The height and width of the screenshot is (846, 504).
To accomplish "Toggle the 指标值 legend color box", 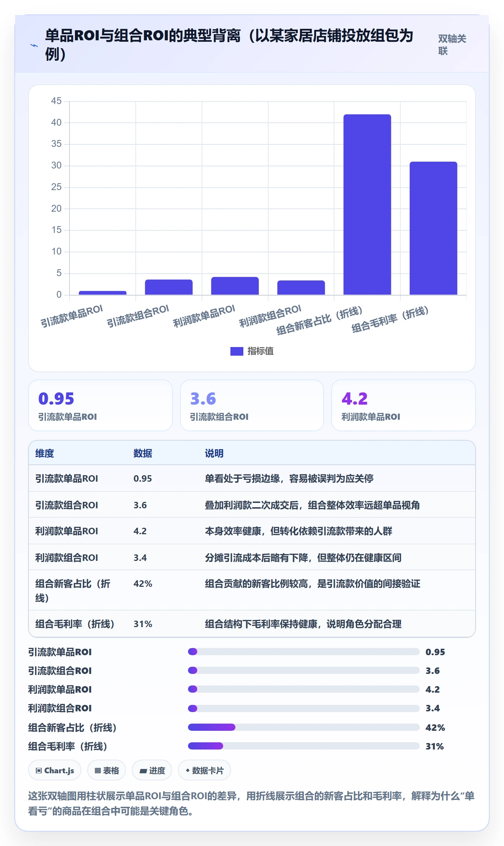I will coord(237,351).
